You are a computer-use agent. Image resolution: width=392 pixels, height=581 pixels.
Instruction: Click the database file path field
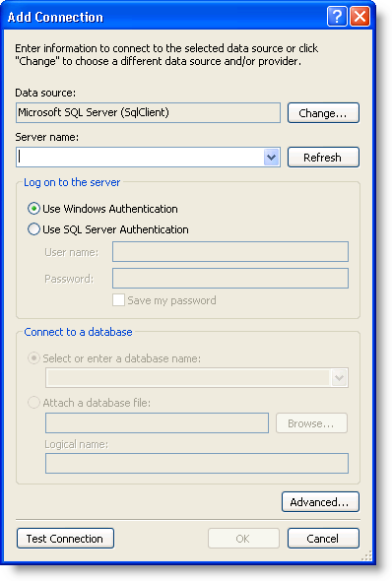point(157,422)
